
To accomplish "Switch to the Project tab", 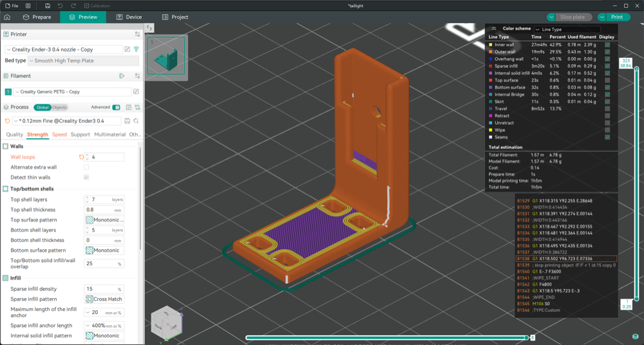I will tap(175, 17).
